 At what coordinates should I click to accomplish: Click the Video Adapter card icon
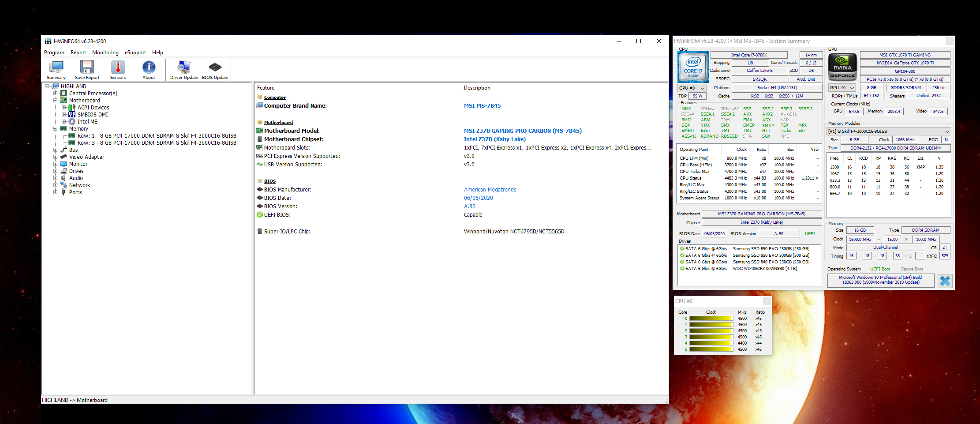[x=64, y=157]
